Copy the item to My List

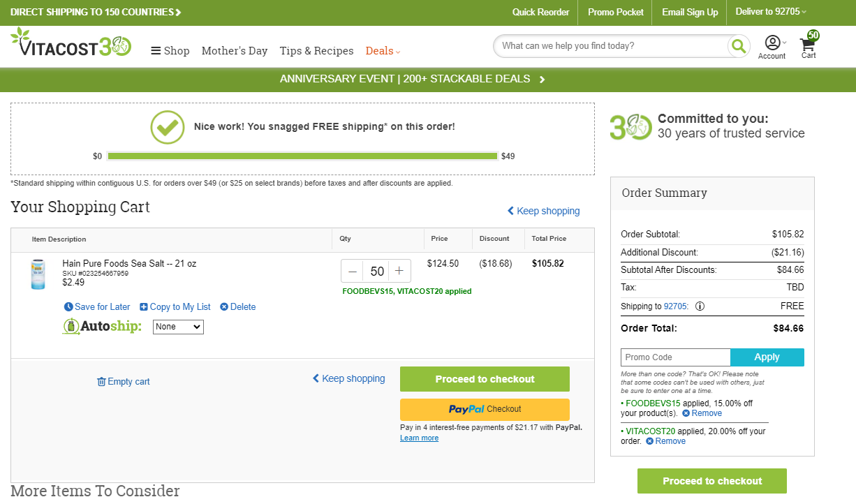coord(175,307)
